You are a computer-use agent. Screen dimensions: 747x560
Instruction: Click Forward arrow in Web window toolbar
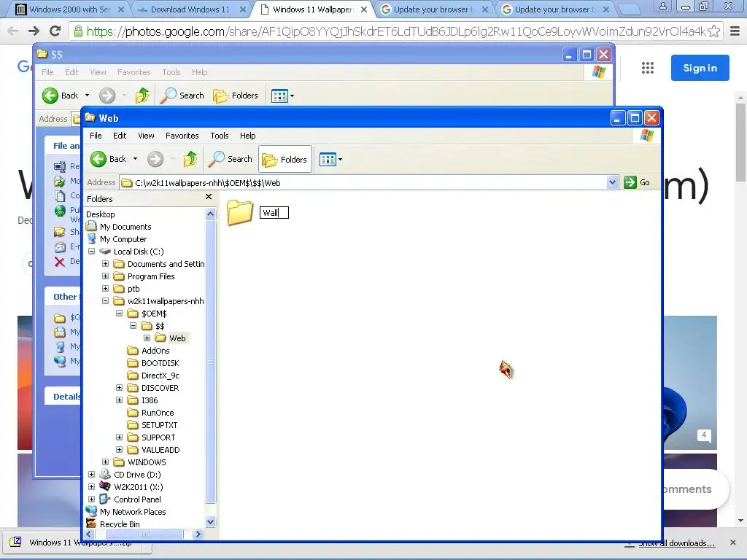155,159
